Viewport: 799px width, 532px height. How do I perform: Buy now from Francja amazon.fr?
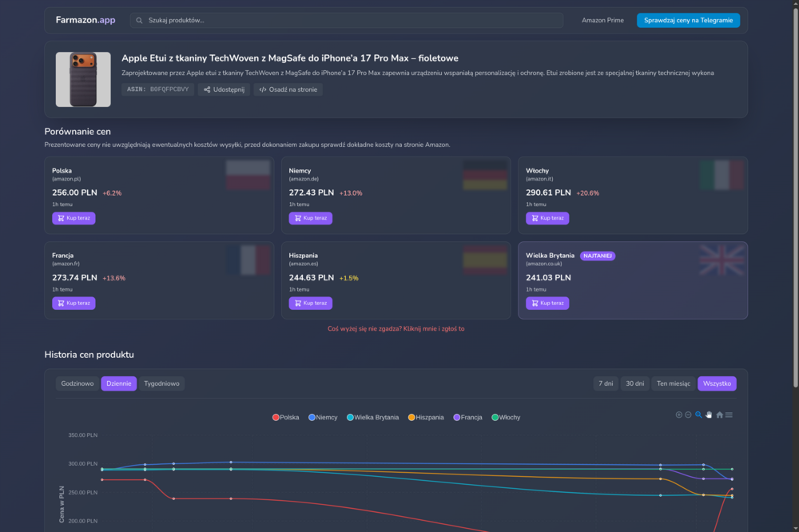(x=74, y=304)
